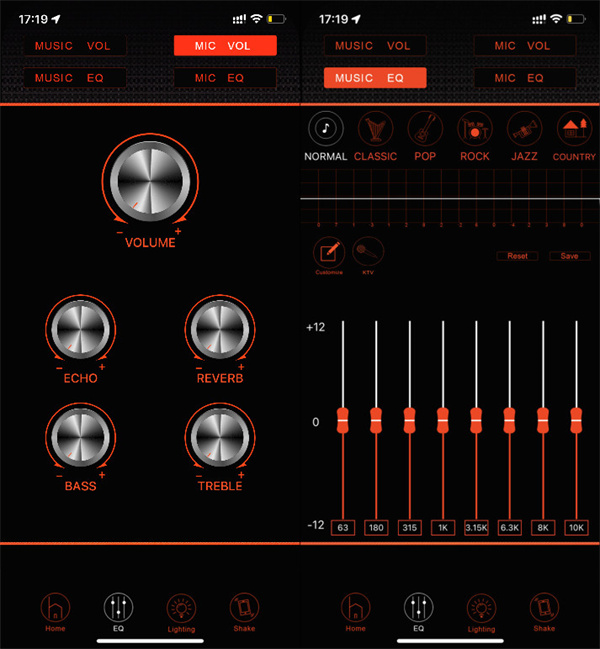Open the Customize EQ icon
Viewport: 600px width, 649px height.
329,252
